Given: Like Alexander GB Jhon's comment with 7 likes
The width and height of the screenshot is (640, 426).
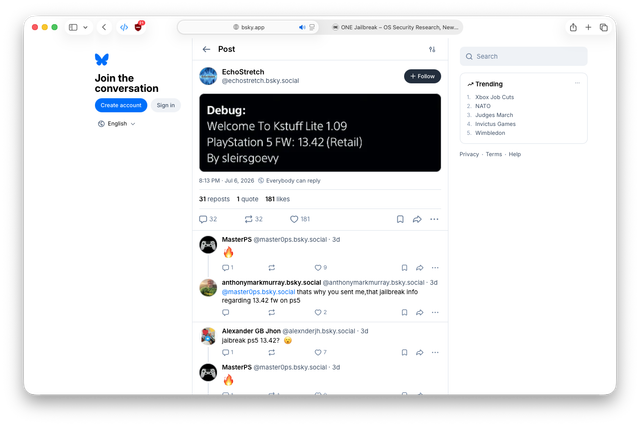Looking at the screenshot, I should pyautogui.click(x=320, y=352).
